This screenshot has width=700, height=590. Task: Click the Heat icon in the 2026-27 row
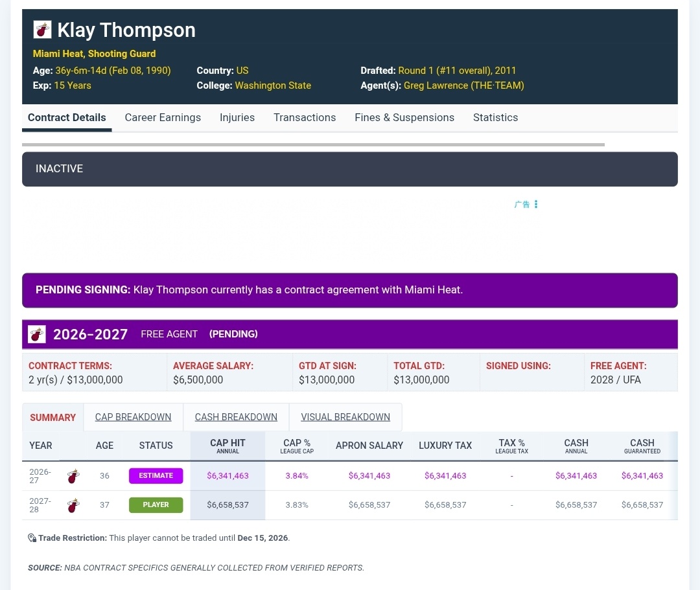[x=73, y=476]
